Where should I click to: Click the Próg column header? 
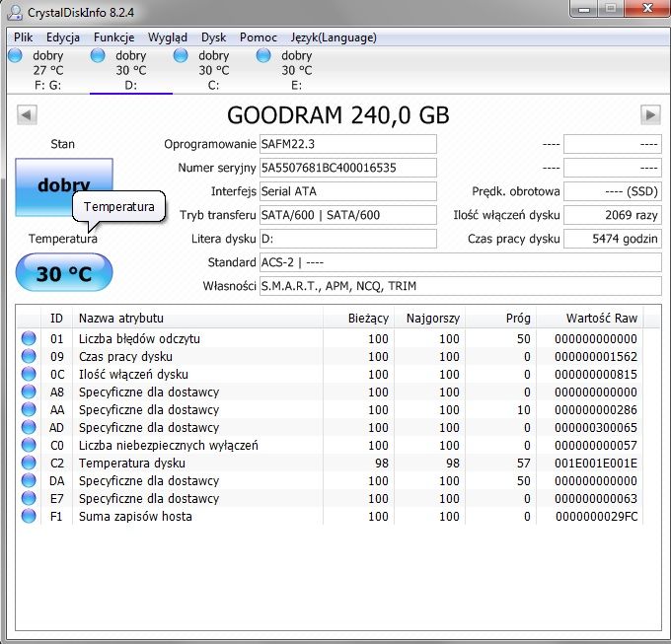pyautogui.click(x=500, y=319)
